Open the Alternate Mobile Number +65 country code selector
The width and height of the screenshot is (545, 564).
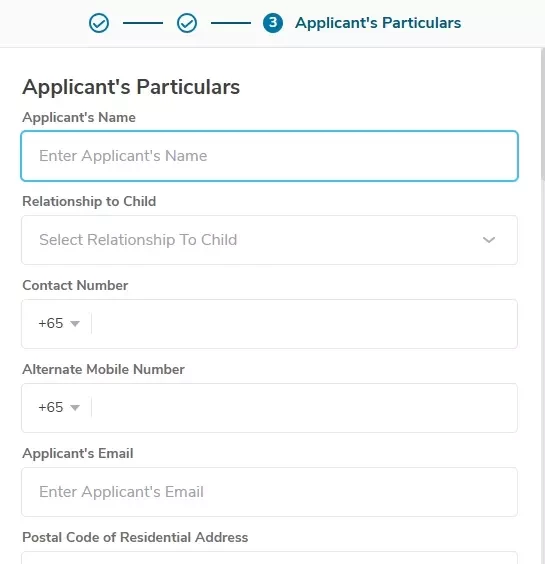tap(59, 408)
